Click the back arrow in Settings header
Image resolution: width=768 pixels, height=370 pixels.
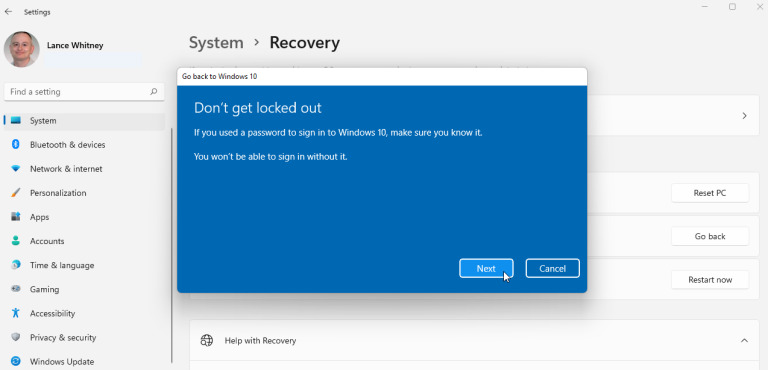coord(8,12)
